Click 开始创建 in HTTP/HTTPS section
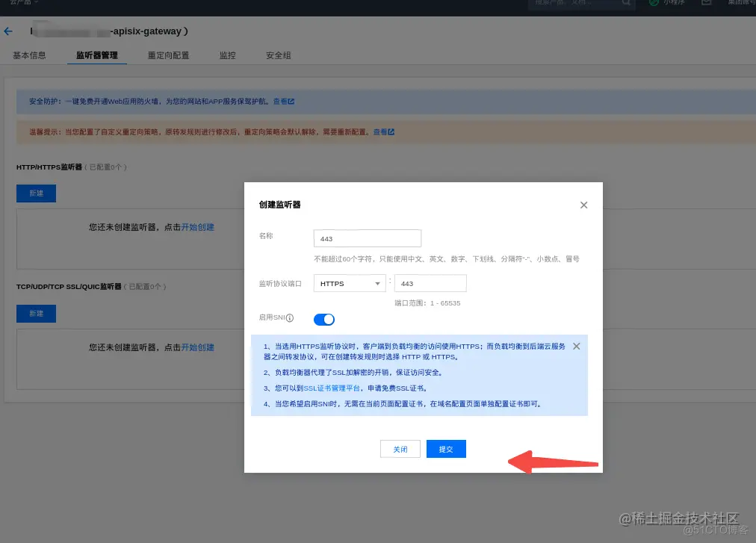This screenshot has width=756, height=543. click(x=198, y=227)
